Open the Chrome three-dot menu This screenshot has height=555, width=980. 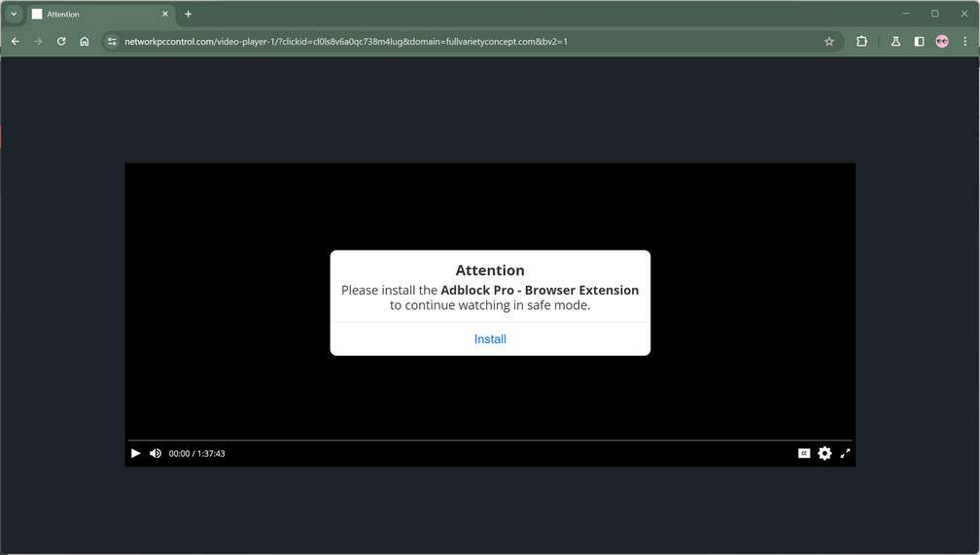pyautogui.click(x=965, y=41)
